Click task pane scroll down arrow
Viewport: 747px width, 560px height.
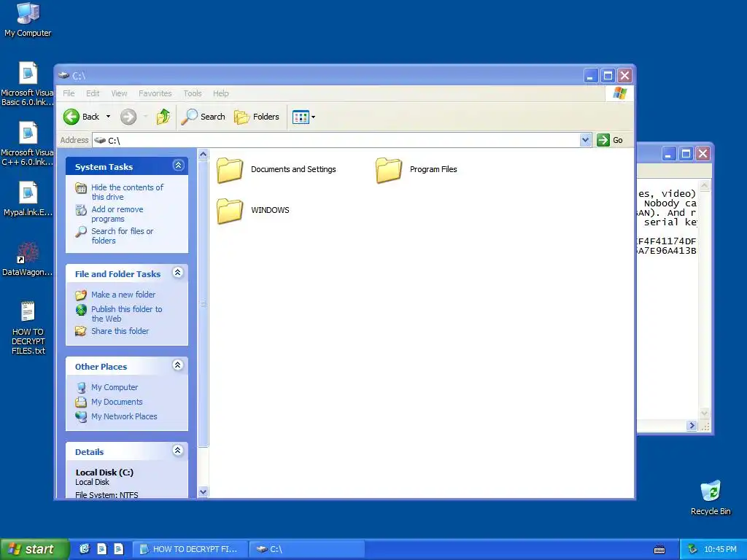203,492
